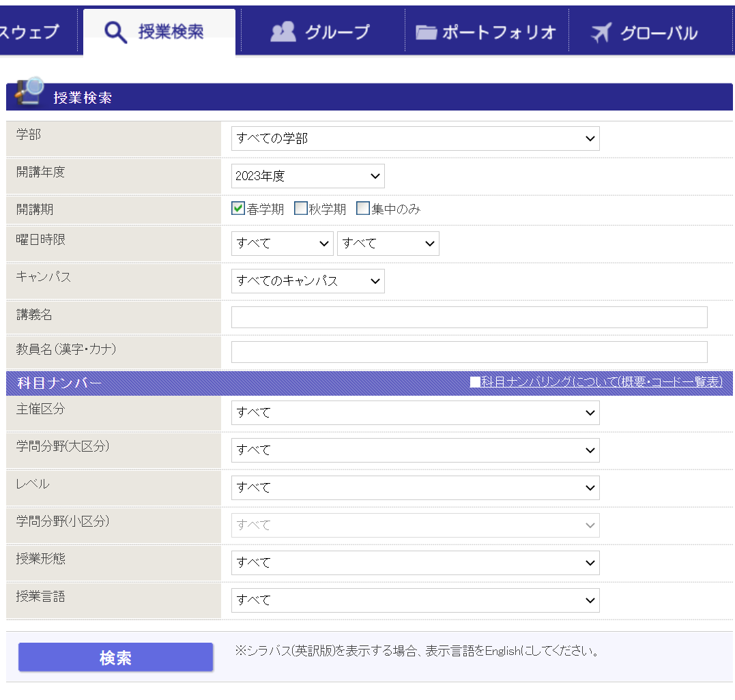Image resolution: width=735 pixels, height=700 pixels.
Task: Click the 講義名 text field
Action: pos(469,317)
